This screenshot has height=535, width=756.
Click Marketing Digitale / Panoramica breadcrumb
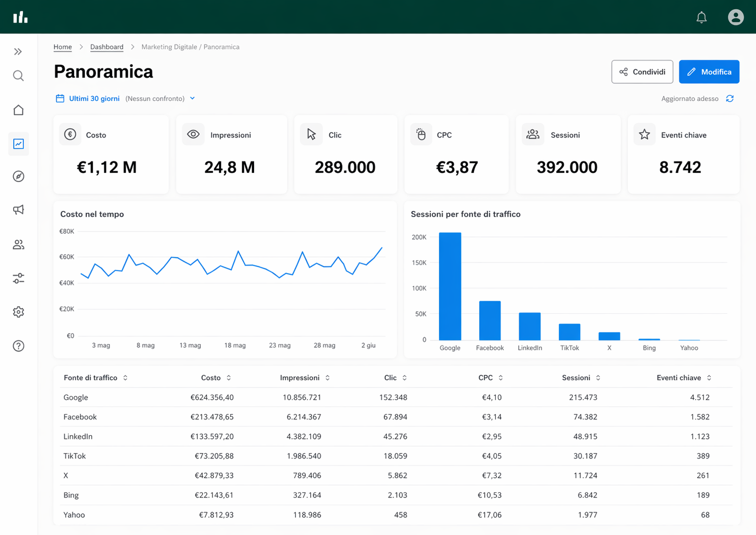coord(190,47)
